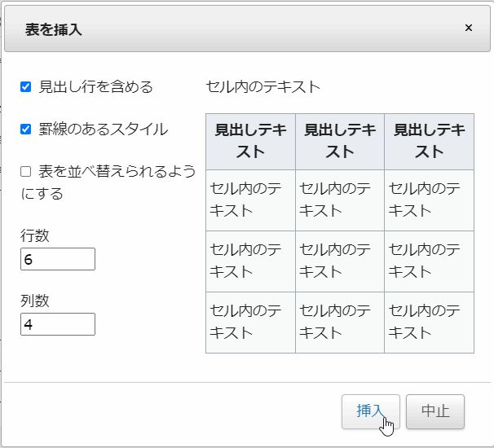
Task: Click the 罫線のあるスタイル label text
Action: coord(104,129)
